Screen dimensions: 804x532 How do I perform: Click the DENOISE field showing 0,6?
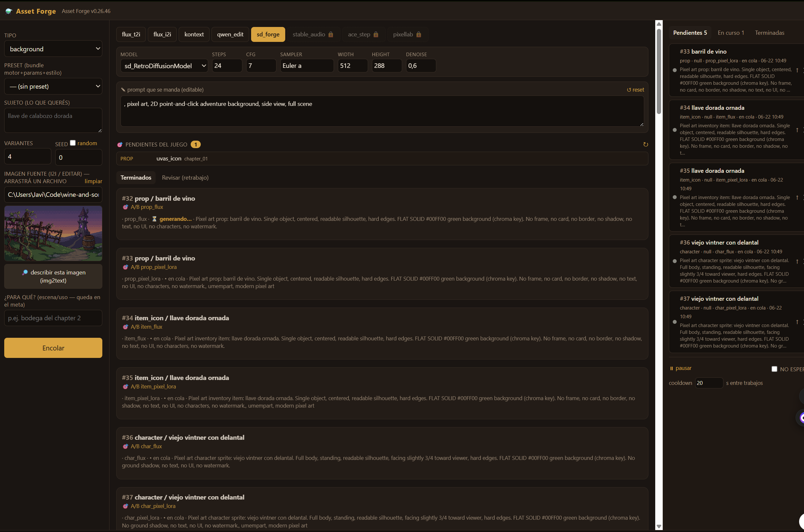point(421,66)
